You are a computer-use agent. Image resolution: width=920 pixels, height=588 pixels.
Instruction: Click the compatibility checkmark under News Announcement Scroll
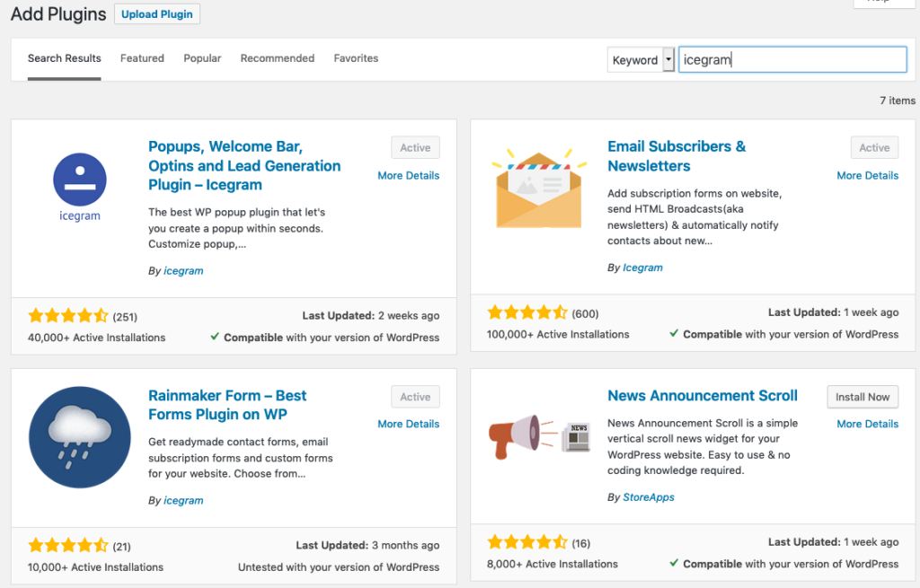pyautogui.click(x=675, y=564)
